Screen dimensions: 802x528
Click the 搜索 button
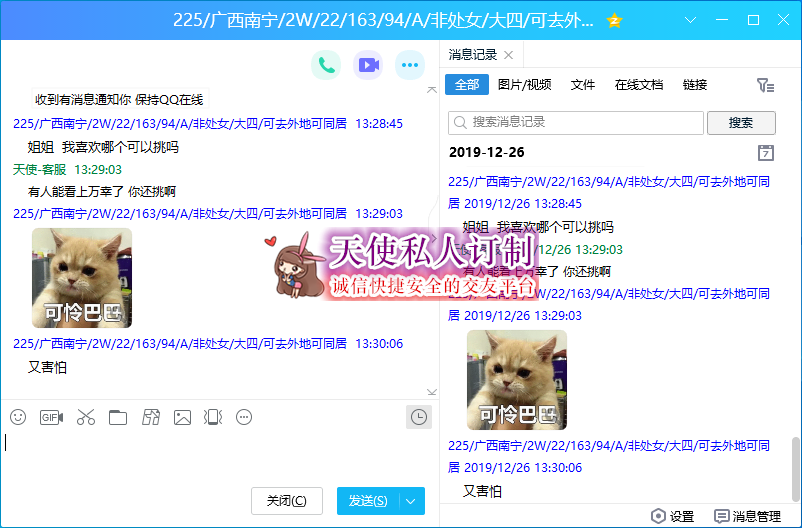click(741, 122)
